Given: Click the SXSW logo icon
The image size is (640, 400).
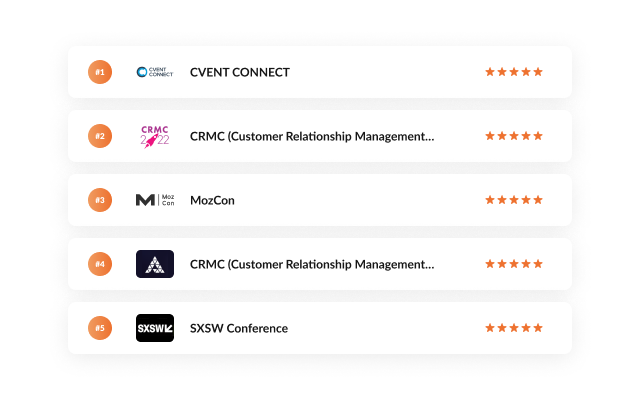Looking at the screenshot, I should click(155, 328).
